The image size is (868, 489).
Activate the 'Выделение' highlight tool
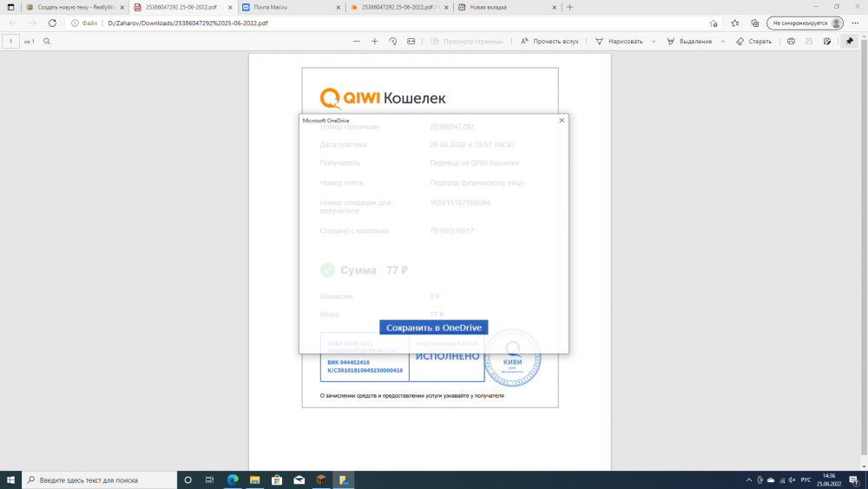coord(689,41)
